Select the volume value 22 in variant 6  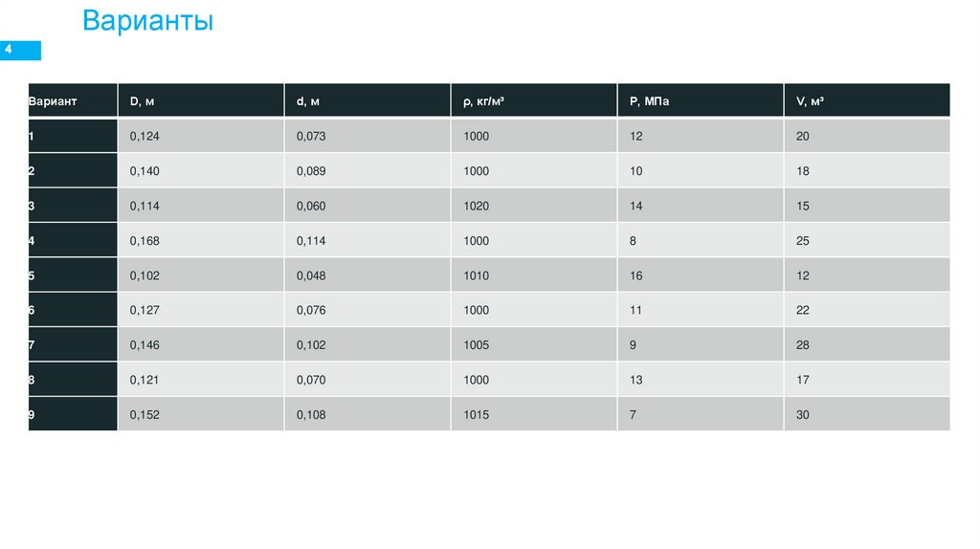point(802,310)
